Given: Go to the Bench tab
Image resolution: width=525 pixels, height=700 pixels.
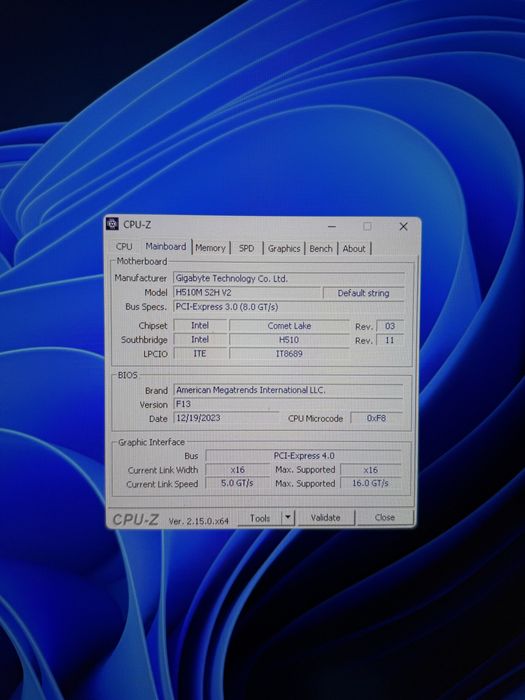Looking at the screenshot, I should tap(321, 249).
